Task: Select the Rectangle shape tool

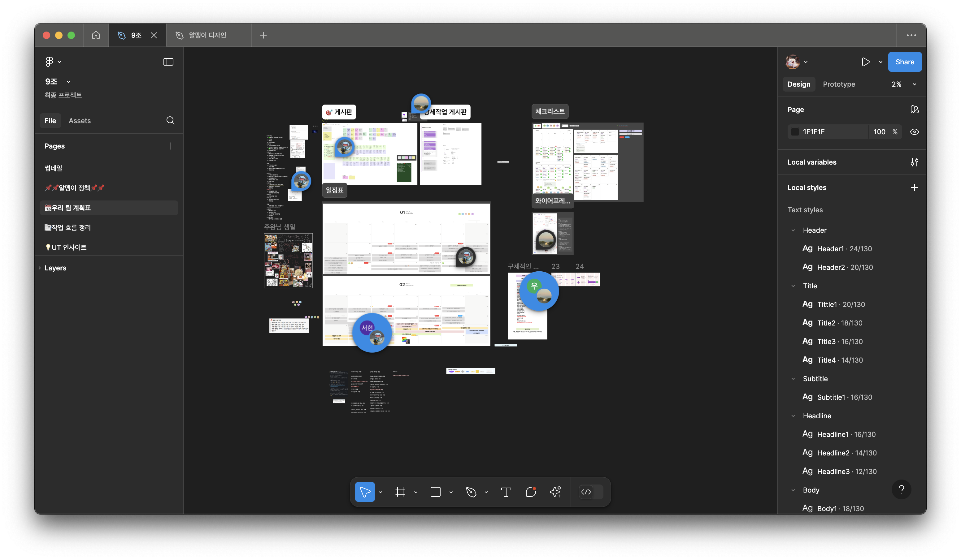Action: [x=436, y=492]
